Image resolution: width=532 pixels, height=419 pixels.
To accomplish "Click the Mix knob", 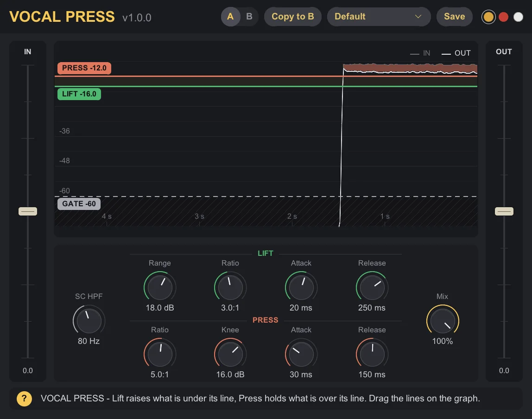I will [443, 321].
